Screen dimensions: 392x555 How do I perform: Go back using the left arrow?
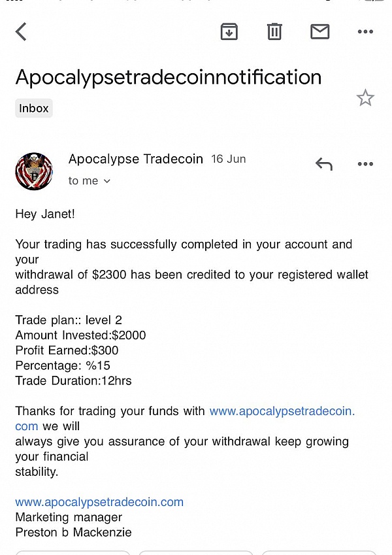(x=21, y=32)
